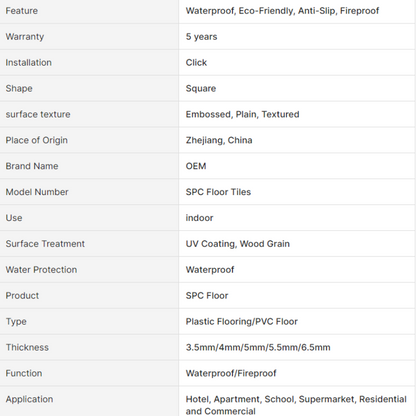The width and height of the screenshot is (416, 416).
Task: Select the Shape value 'Square'
Action: pyautogui.click(x=201, y=89)
